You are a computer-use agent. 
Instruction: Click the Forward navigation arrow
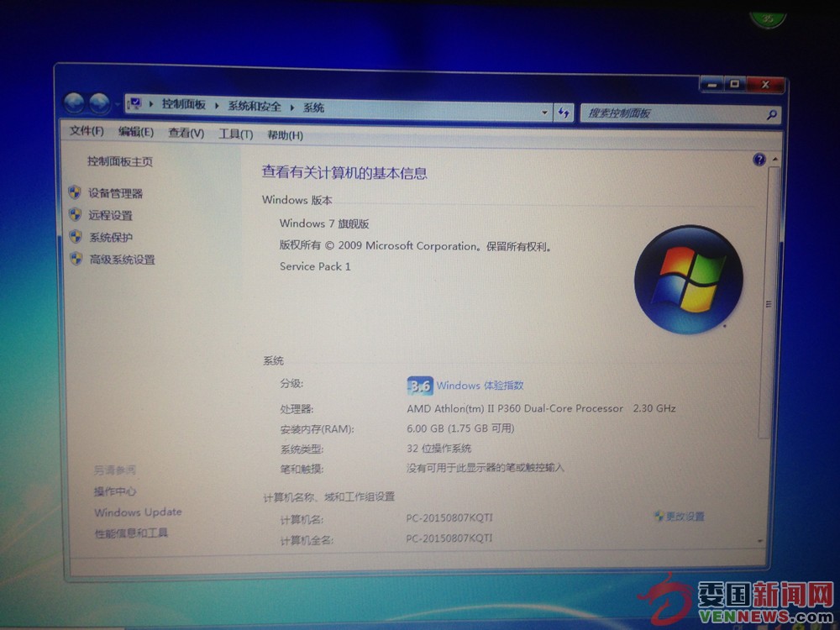click(x=100, y=104)
